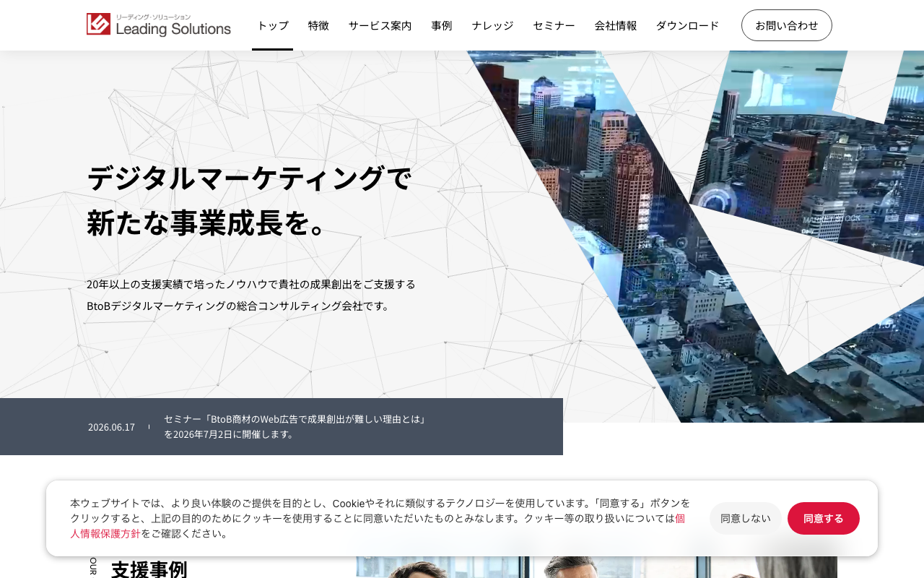The height and width of the screenshot is (578, 924).
Task: Click the BtoBデジタルマーケティングの総合コンサルティング text line
Action: (239, 306)
